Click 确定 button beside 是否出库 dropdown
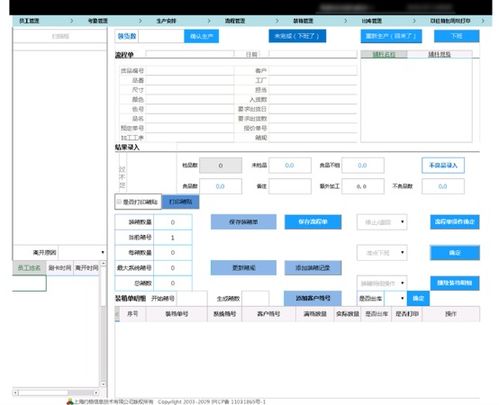 pos(418,298)
